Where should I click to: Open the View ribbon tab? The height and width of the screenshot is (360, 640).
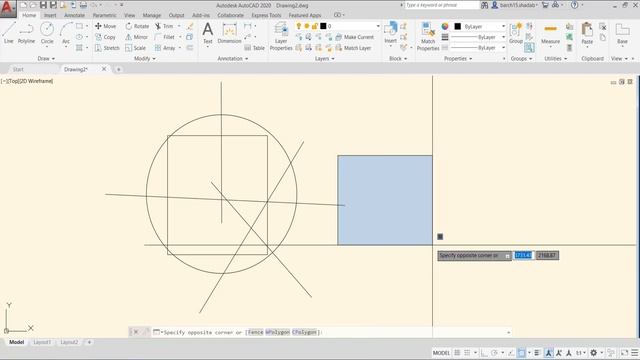coord(129,15)
